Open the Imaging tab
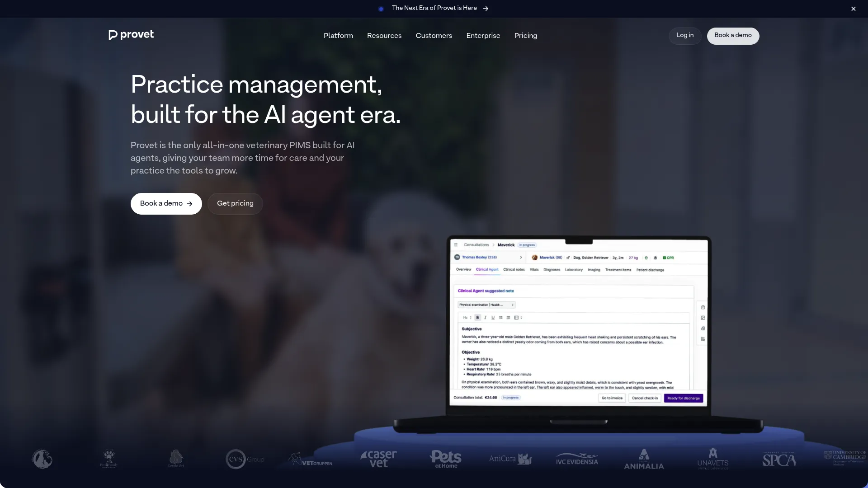The height and width of the screenshot is (488, 868). click(x=594, y=270)
